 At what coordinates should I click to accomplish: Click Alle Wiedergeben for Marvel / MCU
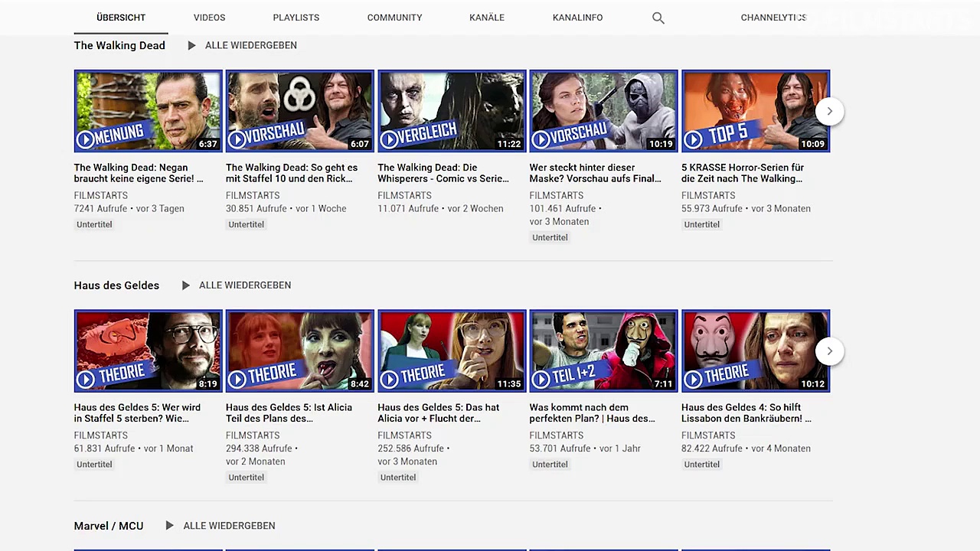pyautogui.click(x=229, y=526)
